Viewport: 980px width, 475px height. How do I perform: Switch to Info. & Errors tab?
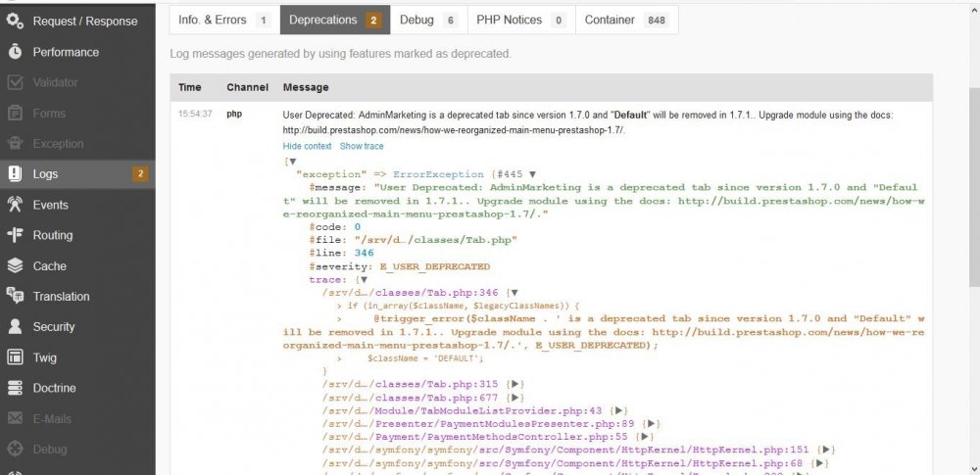tap(224, 20)
